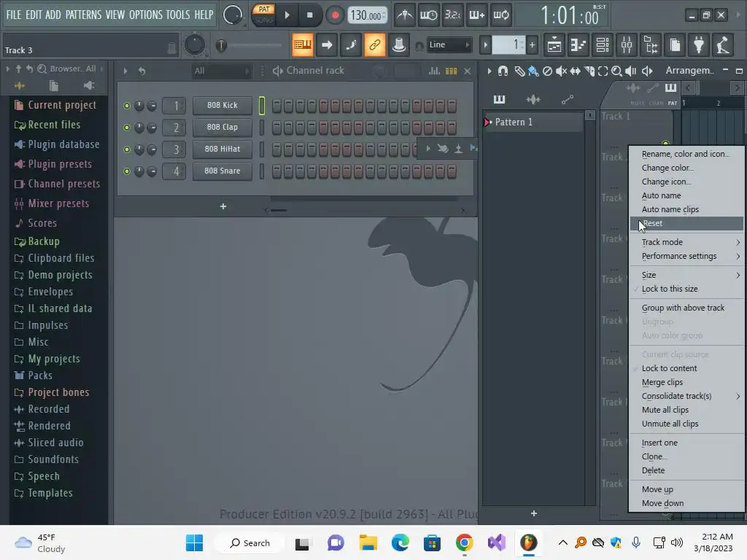Toggle typing keyboard to piano icon
The image size is (747, 560).
[303, 44]
